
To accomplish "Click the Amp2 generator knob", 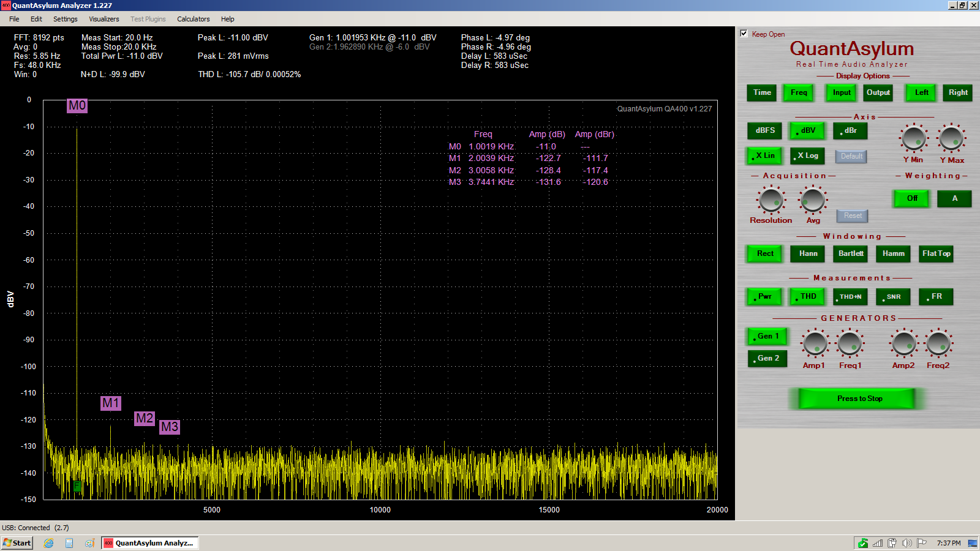I will [904, 343].
